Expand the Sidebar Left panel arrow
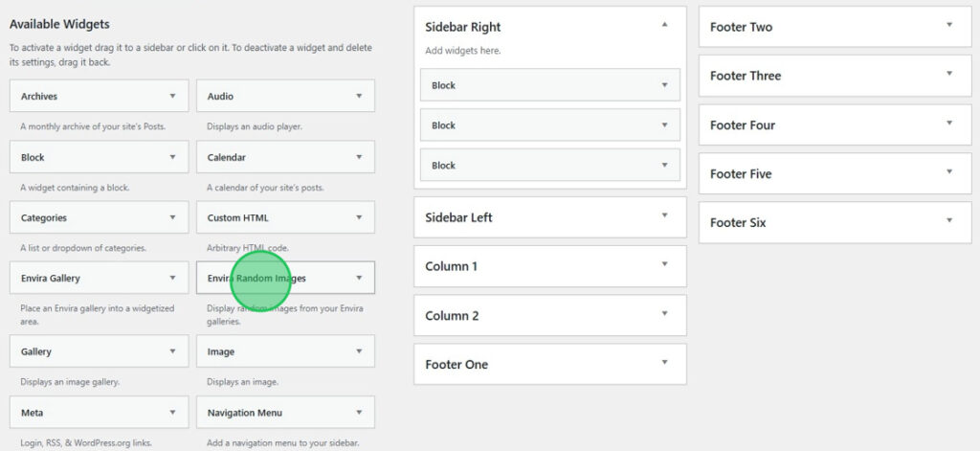This screenshot has width=980, height=451. click(665, 216)
